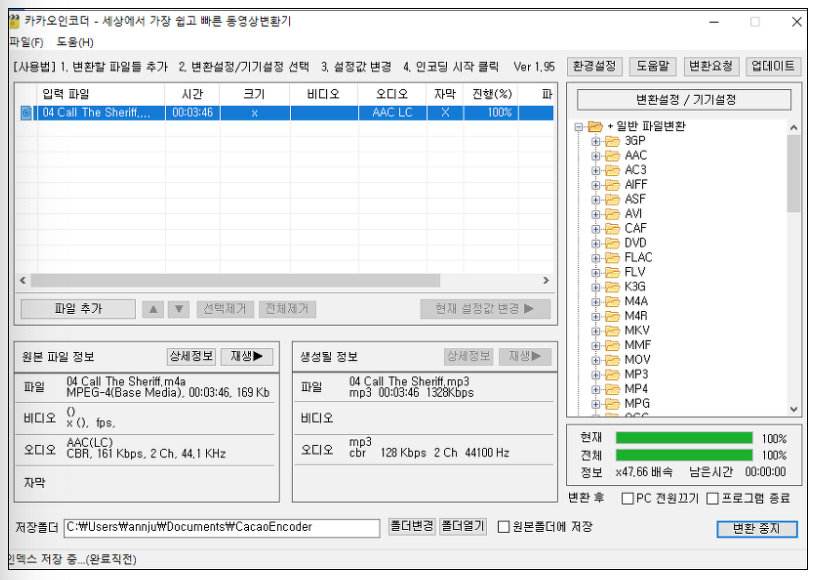The height and width of the screenshot is (580, 816).
Task: Click the M4R folder icon
Action: (x=612, y=316)
